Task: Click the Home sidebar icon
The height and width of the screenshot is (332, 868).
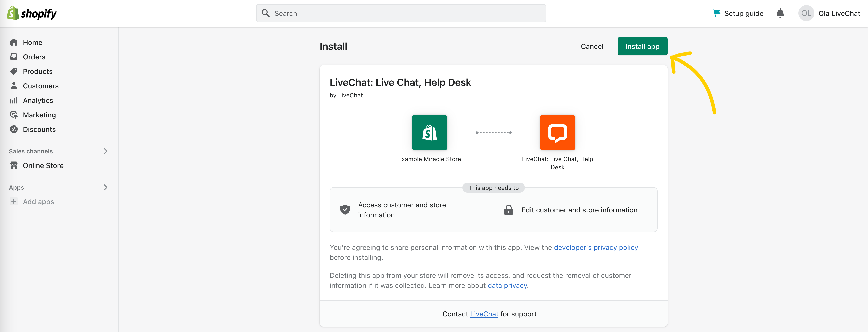Action: (14, 42)
